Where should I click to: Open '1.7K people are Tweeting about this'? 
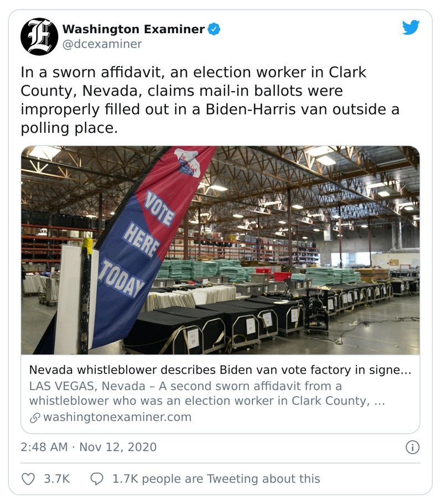216,479
